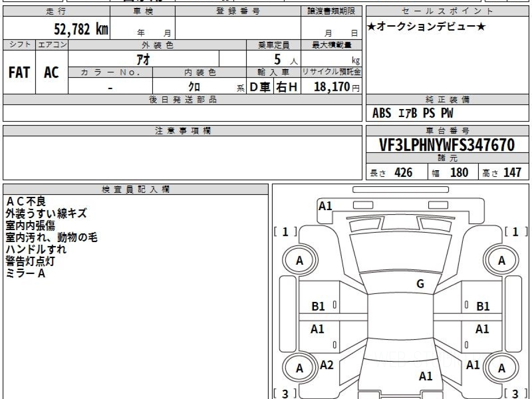Select the inspector note ＡＣ不良
Image resolution: width=532 pixels, height=399 pixels.
coord(26,202)
